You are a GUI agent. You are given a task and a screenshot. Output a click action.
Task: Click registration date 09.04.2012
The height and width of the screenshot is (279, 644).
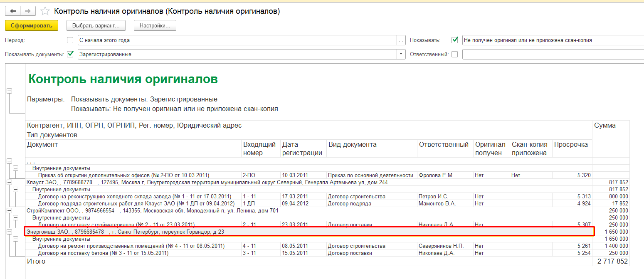(x=295, y=203)
